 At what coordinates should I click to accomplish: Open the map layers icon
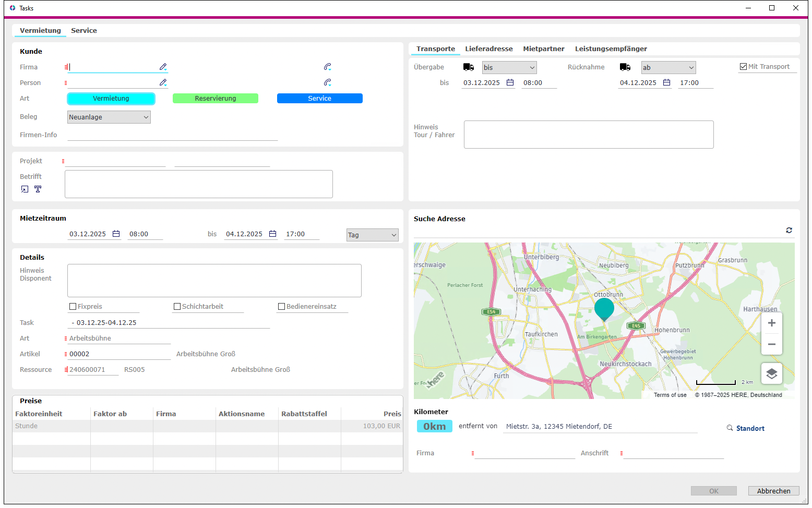(772, 373)
